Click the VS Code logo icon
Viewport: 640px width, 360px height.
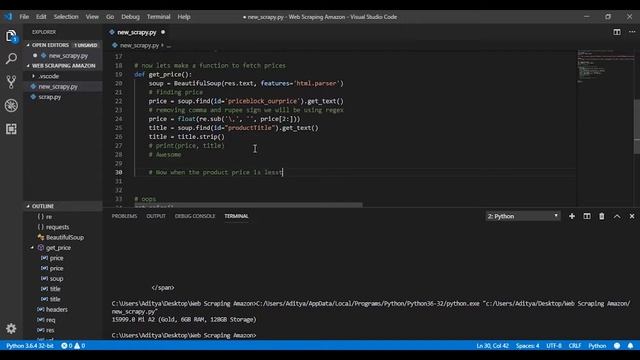[x=8, y=17]
